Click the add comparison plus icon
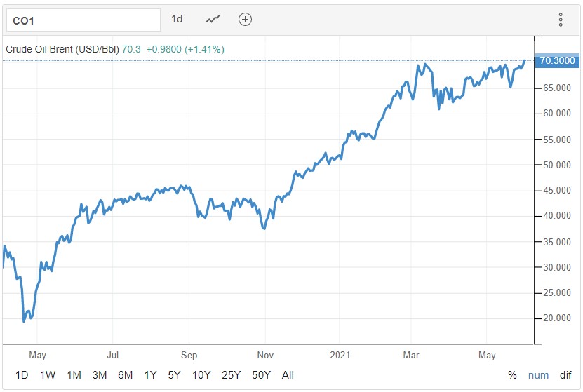The height and width of the screenshot is (392, 583). tap(245, 20)
